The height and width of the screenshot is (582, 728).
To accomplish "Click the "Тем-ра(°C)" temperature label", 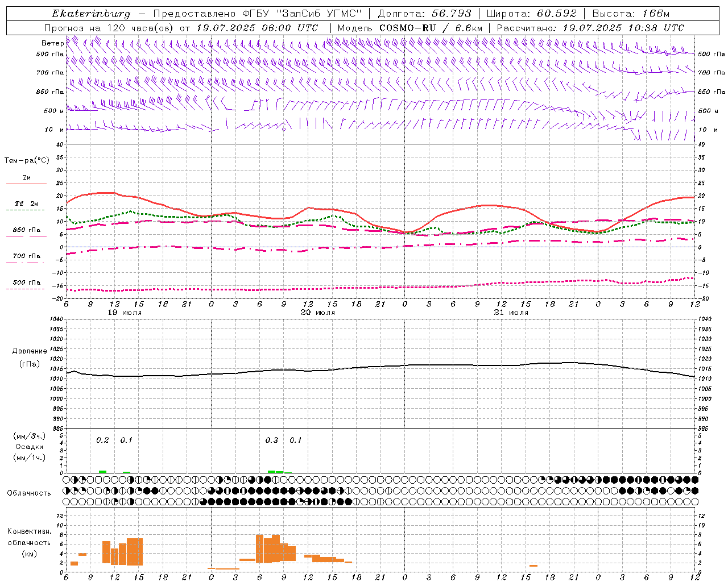I will [x=27, y=161].
